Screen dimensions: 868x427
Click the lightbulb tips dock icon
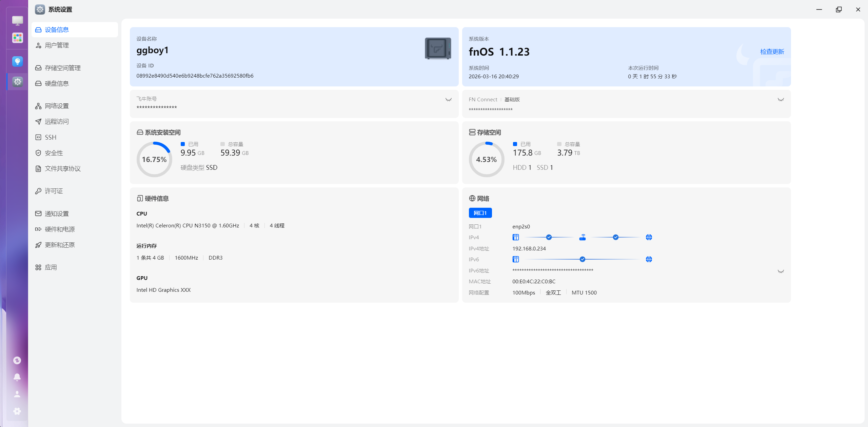[17, 61]
